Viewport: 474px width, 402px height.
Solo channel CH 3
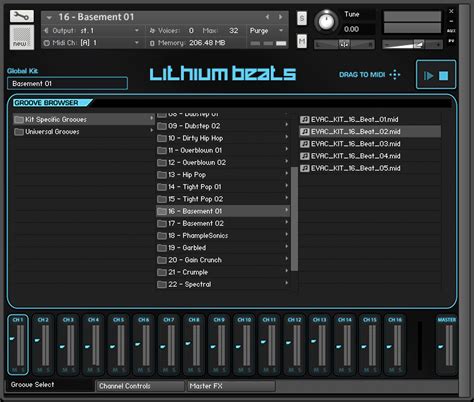[x=73, y=370]
